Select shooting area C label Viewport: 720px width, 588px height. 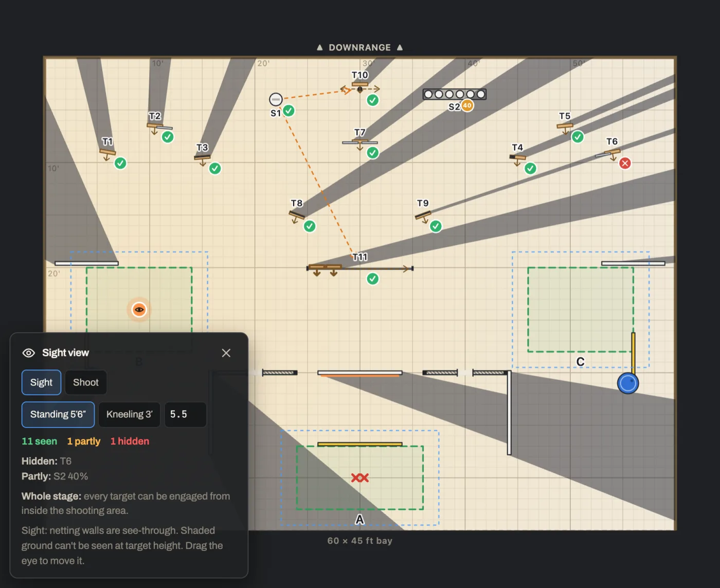[581, 362]
